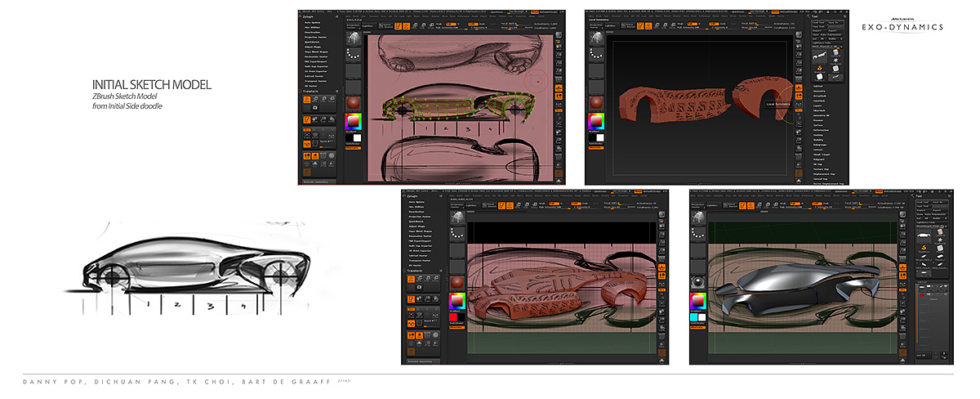The width and height of the screenshot is (980, 399).
Task: Select Scale icon in pink sketch-overlay screenshot top bar
Action: click(424, 25)
